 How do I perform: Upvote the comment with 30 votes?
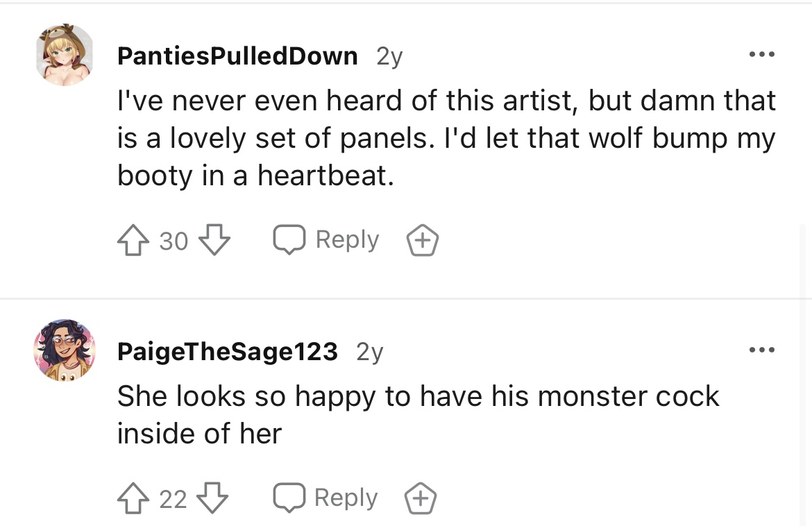tap(133, 240)
